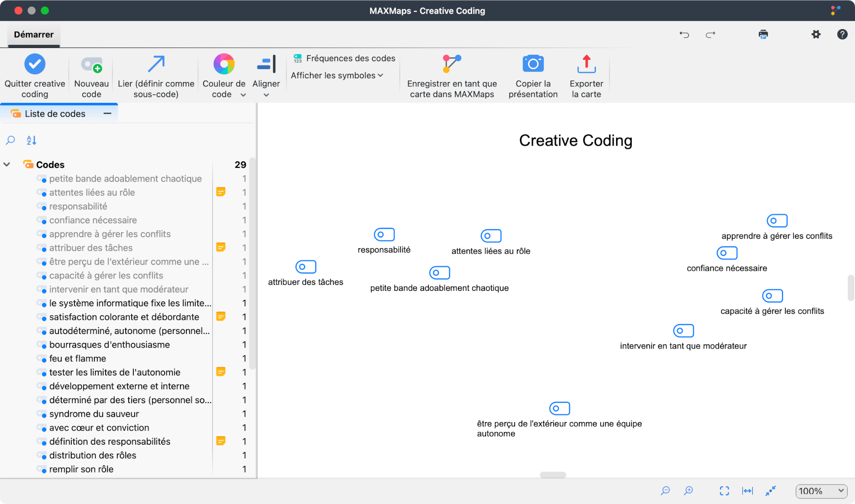Image resolution: width=855 pixels, height=504 pixels.
Task: Select code distribution des rôles in list
Action: point(93,455)
